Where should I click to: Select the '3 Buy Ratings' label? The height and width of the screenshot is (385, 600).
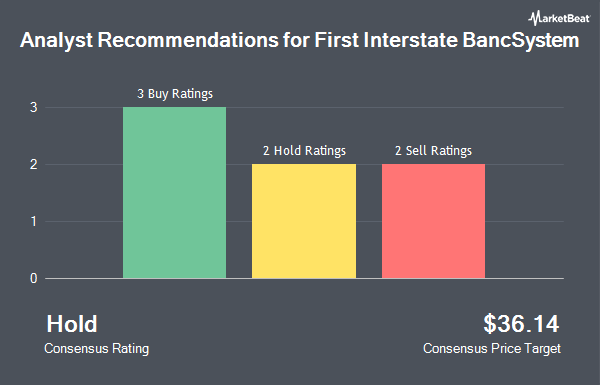click(175, 94)
